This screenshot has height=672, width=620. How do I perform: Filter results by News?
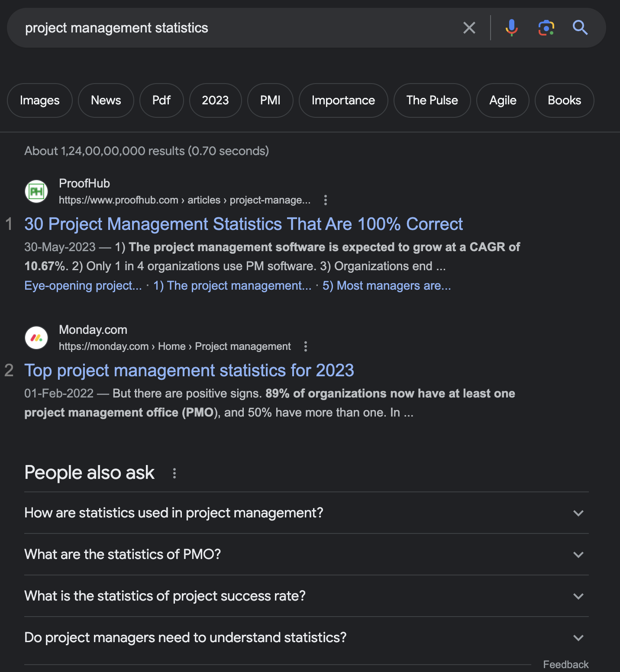(106, 100)
